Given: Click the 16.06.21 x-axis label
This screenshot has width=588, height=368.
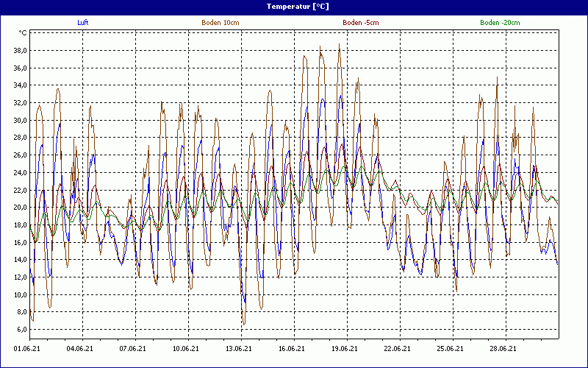Looking at the screenshot, I should (292, 349).
